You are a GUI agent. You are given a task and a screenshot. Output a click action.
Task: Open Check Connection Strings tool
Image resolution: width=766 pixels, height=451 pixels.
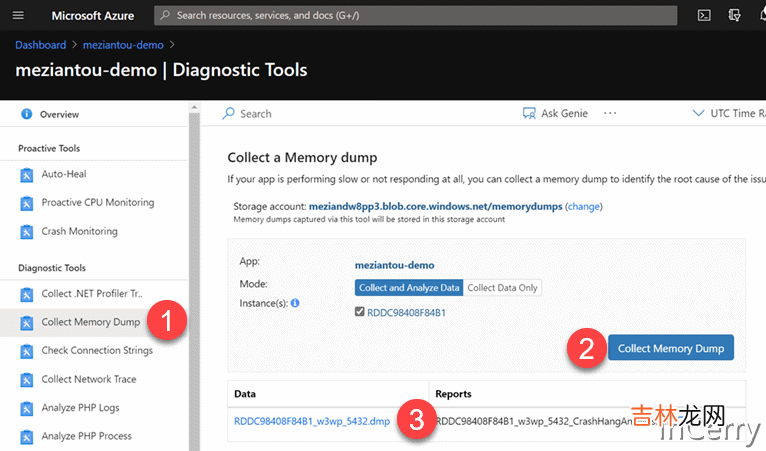point(96,351)
